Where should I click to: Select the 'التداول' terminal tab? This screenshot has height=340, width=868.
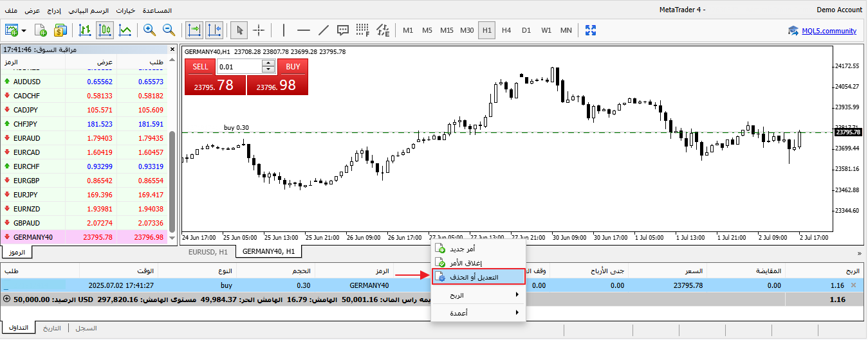pyautogui.click(x=19, y=328)
